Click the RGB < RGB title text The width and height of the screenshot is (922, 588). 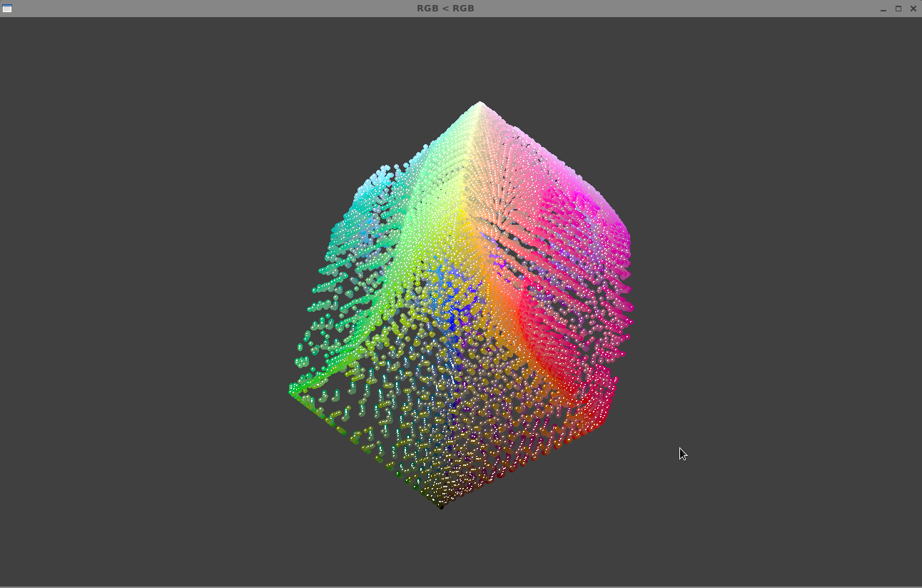coord(445,8)
